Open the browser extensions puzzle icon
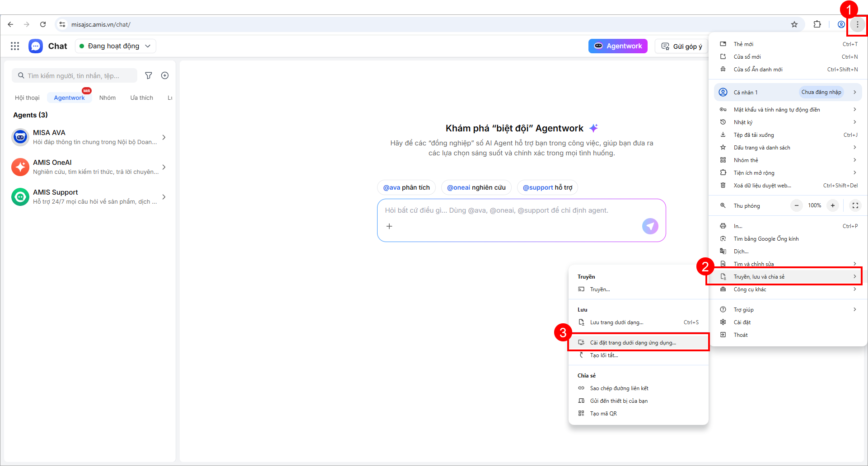Screen dimensions: 868x466 coord(817,24)
